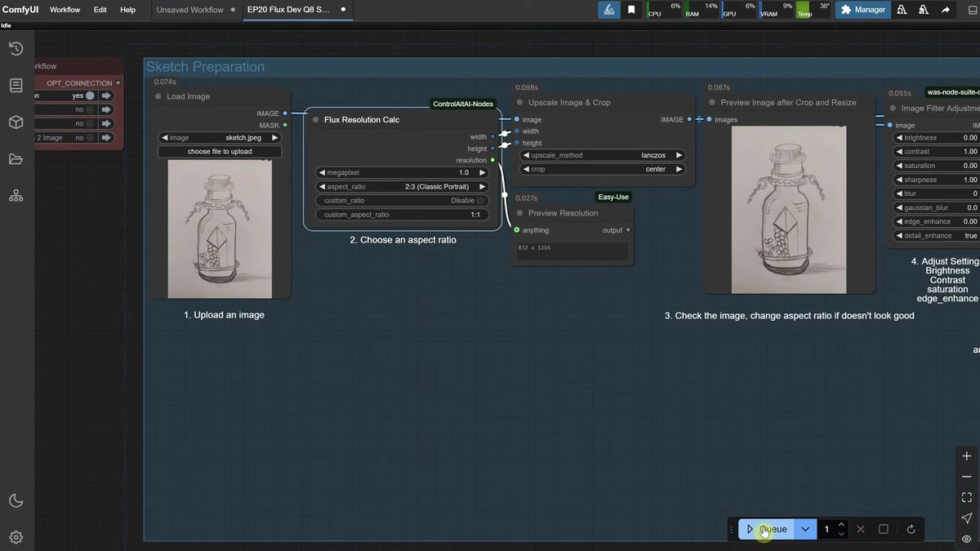Image resolution: width=980 pixels, height=551 pixels.
Task: Adjust the brightness 0.00 slider
Action: [937, 138]
